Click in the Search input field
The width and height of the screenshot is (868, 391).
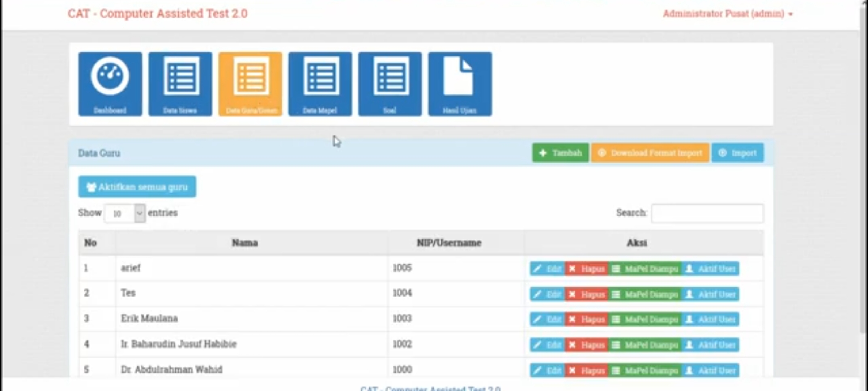pyautogui.click(x=707, y=213)
